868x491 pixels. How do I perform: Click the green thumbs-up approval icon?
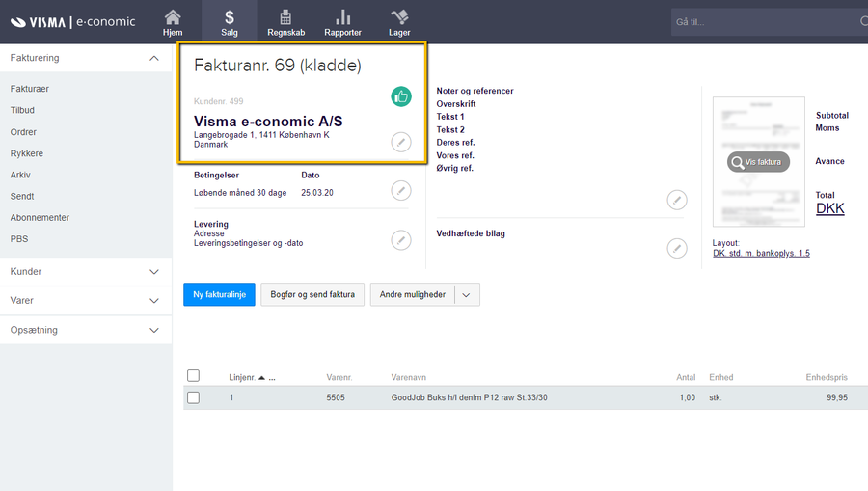401,96
